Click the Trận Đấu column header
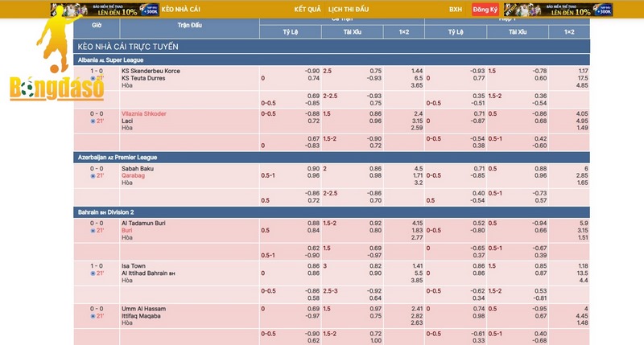Screen dimensions: 644x345 pos(189,25)
